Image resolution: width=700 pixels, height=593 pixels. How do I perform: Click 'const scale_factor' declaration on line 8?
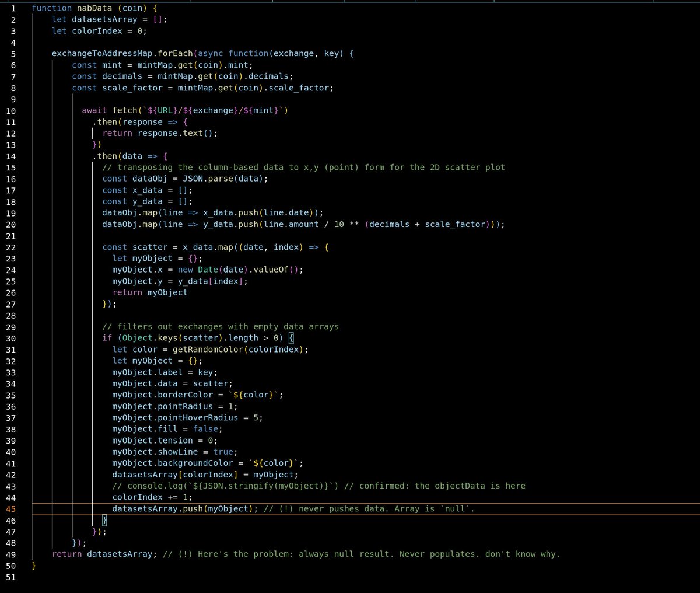point(117,88)
